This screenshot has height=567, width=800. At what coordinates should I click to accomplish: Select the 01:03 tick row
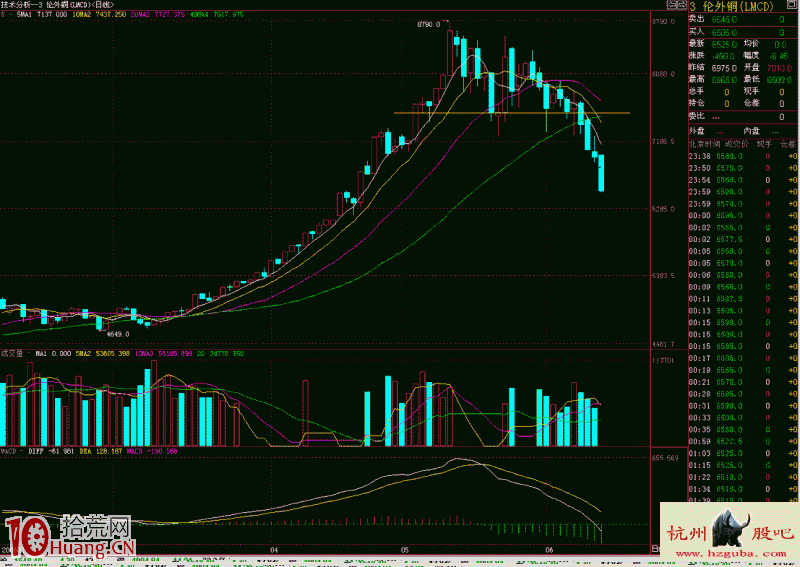click(x=743, y=453)
